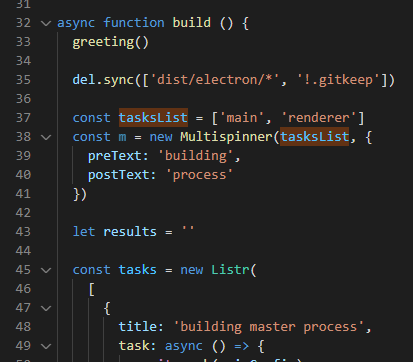
Task: Click the 'results' variable on line 43
Action: pos(130,232)
